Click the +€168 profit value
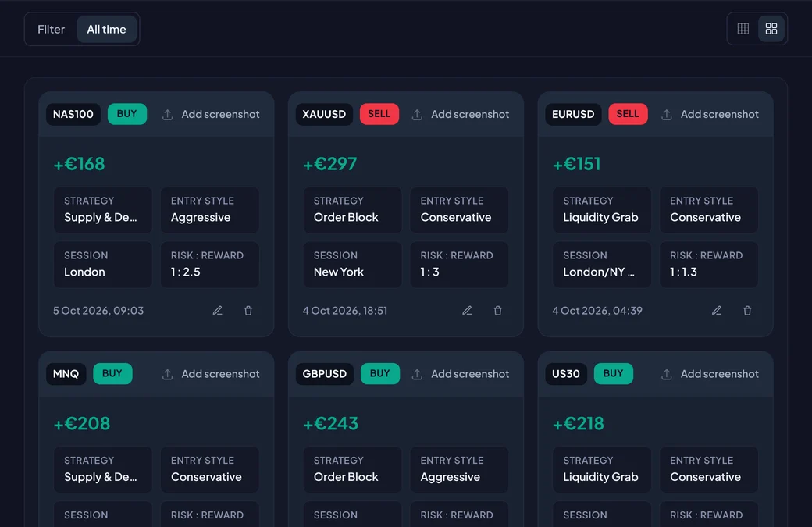 click(79, 164)
